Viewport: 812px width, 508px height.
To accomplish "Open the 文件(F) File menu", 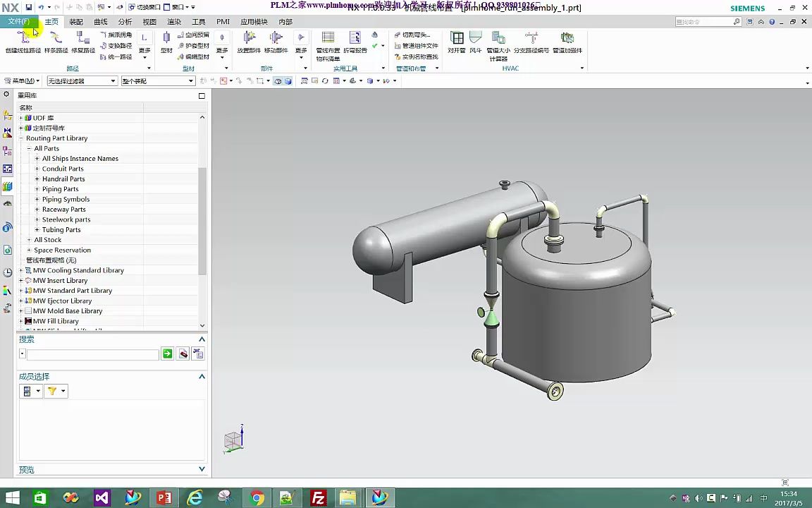I will click(x=19, y=22).
